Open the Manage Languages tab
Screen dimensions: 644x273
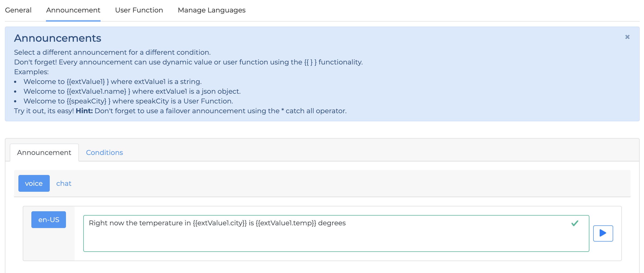coord(211,10)
